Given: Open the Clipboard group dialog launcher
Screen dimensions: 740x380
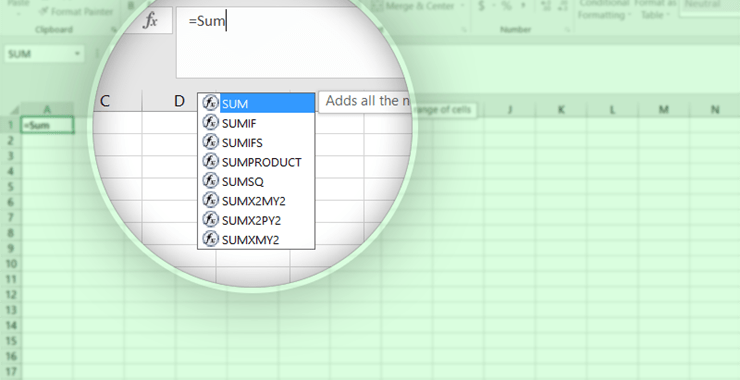Looking at the screenshot, I should click(x=114, y=29).
